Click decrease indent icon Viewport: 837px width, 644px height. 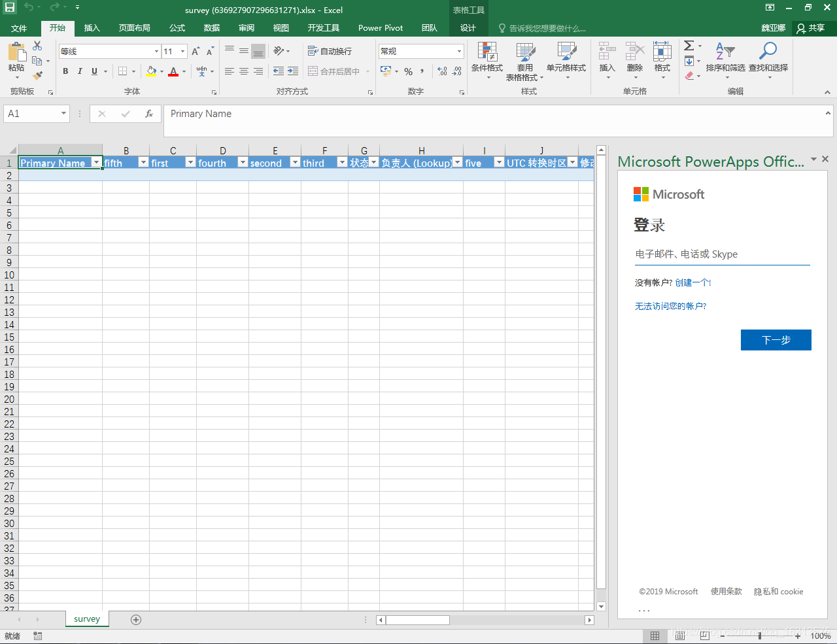coord(279,71)
